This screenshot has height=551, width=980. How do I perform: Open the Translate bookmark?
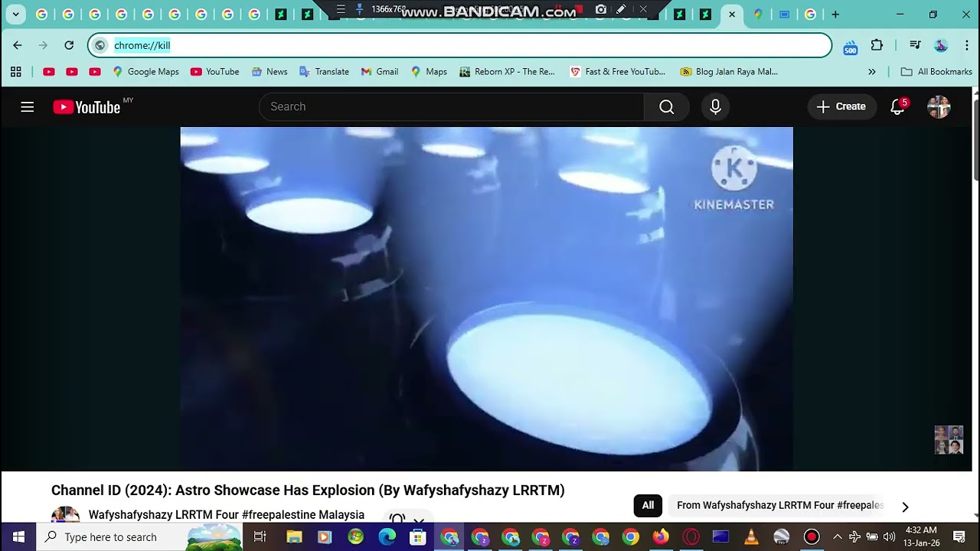[324, 71]
